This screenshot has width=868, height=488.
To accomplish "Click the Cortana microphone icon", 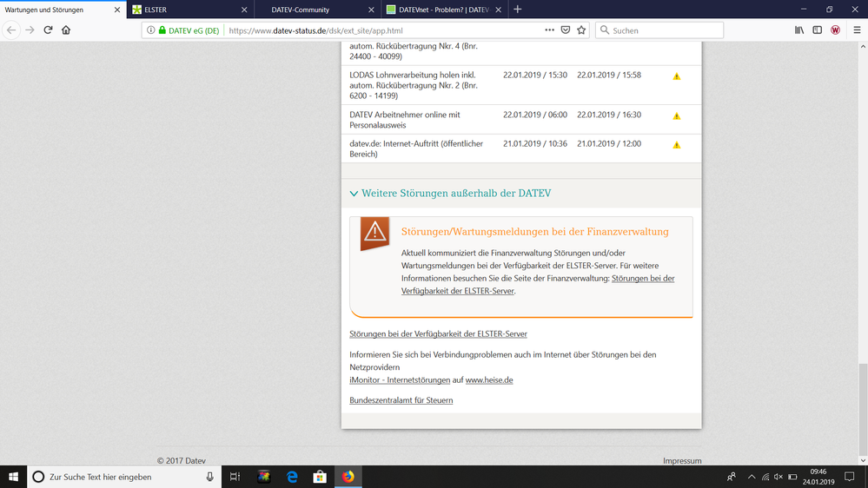I will pos(209,477).
